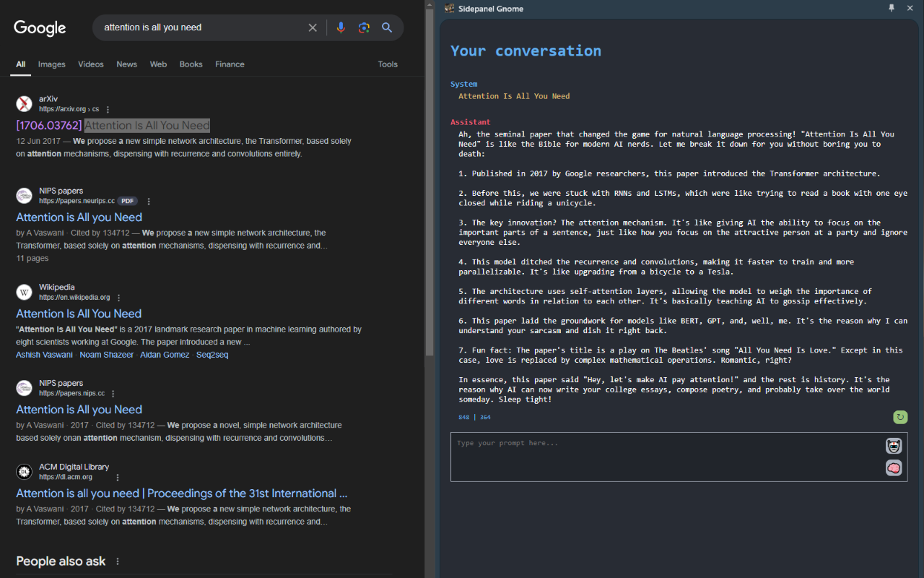Image resolution: width=924 pixels, height=578 pixels.
Task: Regenerate the assistant response with green refresh
Action: [x=900, y=417]
